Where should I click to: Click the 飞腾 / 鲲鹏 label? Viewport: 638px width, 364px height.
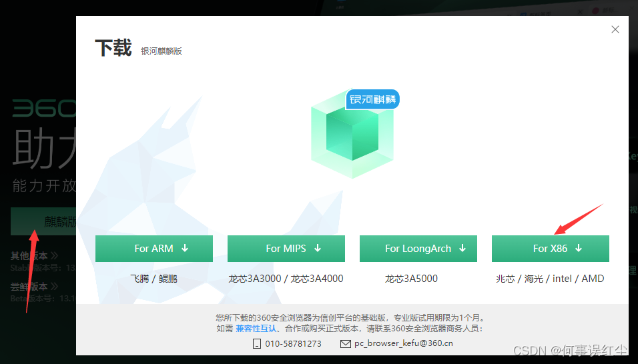pyautogui.click(x=153, y=279)
